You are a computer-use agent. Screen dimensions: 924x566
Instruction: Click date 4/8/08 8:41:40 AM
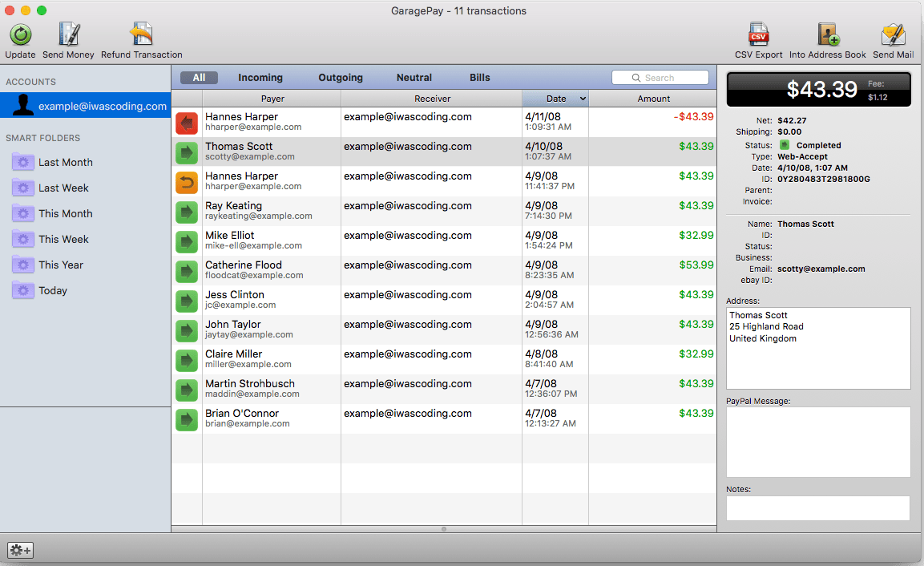pyautogui.click(x=549, y=358)
